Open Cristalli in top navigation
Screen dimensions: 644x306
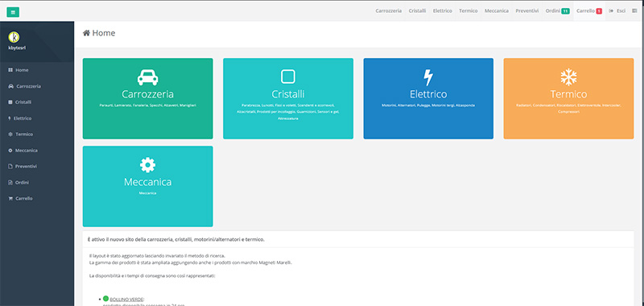[417, 10]
